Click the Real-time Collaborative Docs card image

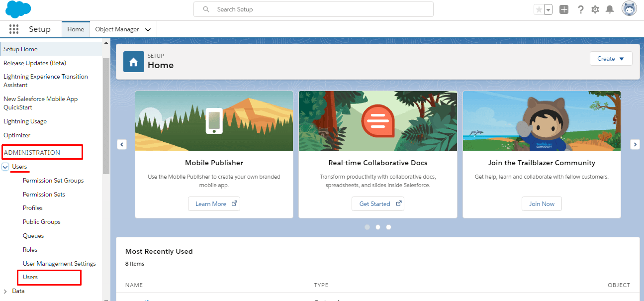click(x=378, y=121)
